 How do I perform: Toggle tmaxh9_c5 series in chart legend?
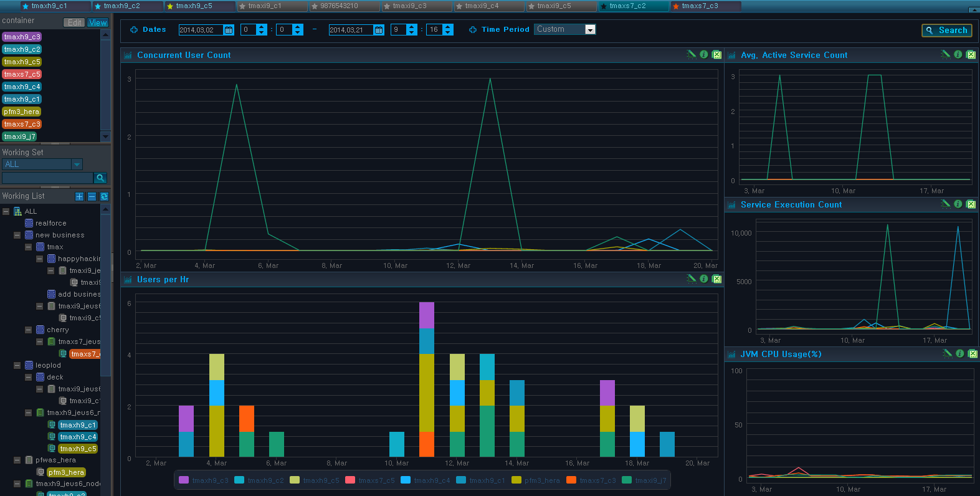[315, 480]
